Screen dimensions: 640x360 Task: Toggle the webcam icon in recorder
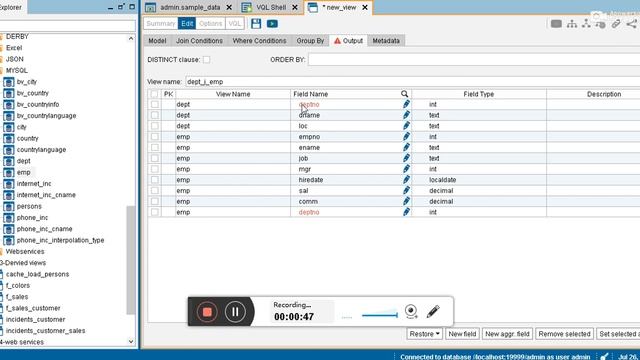pos(411,311)
